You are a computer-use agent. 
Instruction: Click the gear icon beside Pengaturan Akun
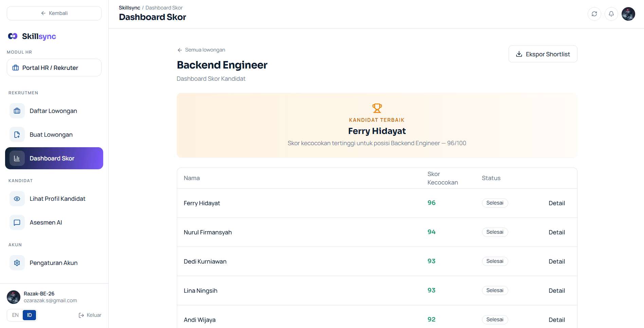click(17, 263)
